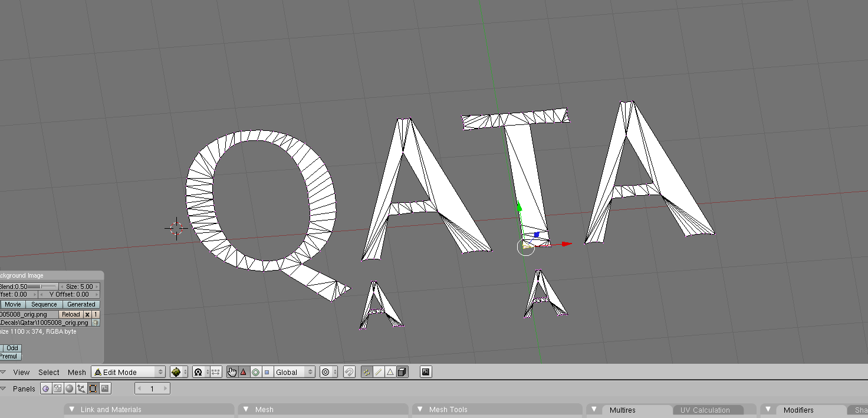The width and height of the screenshot is (868, 418).
Task: Reload the background image
Action: point(71,314)
